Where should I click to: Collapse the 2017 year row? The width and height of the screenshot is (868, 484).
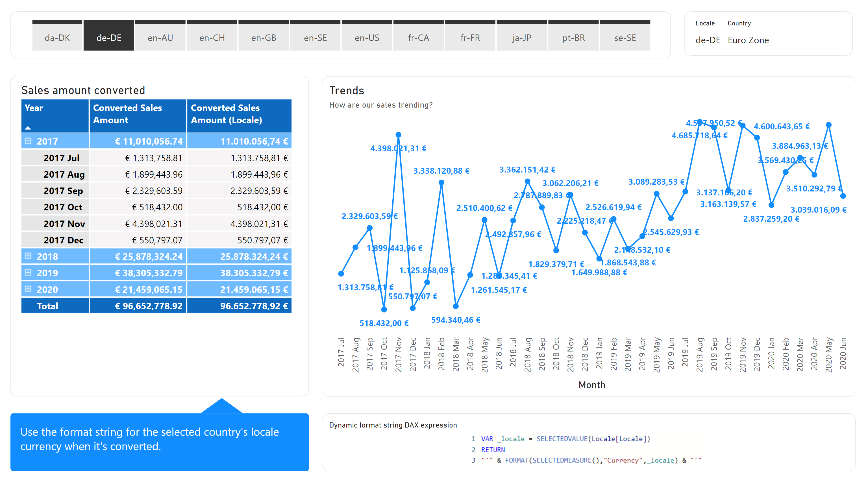(28, 141)
